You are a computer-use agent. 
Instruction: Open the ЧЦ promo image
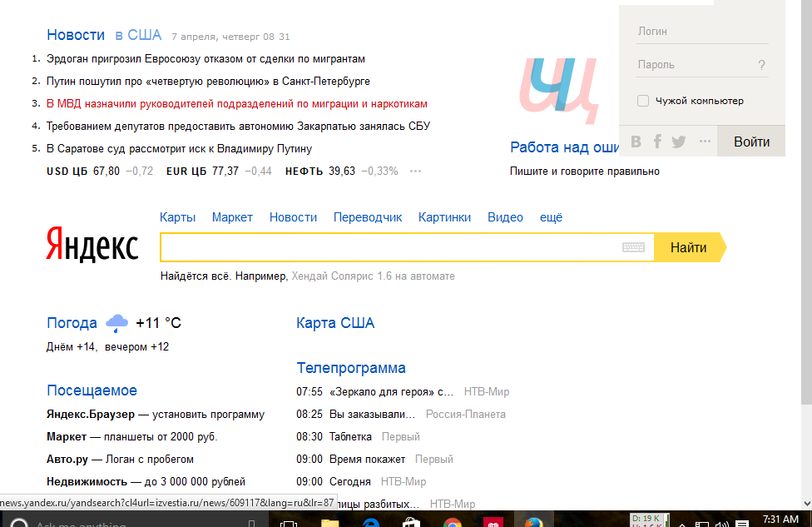[x=559, y=90]
